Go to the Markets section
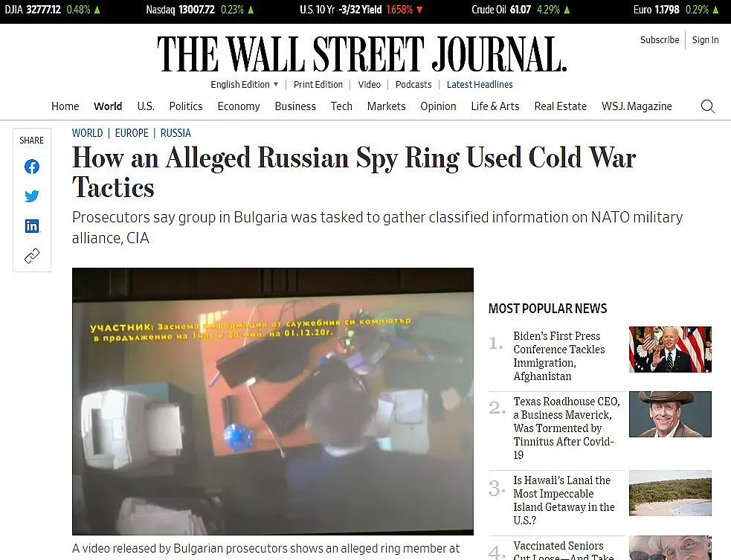Screen dimensions: 731x560 pos(386,106)
